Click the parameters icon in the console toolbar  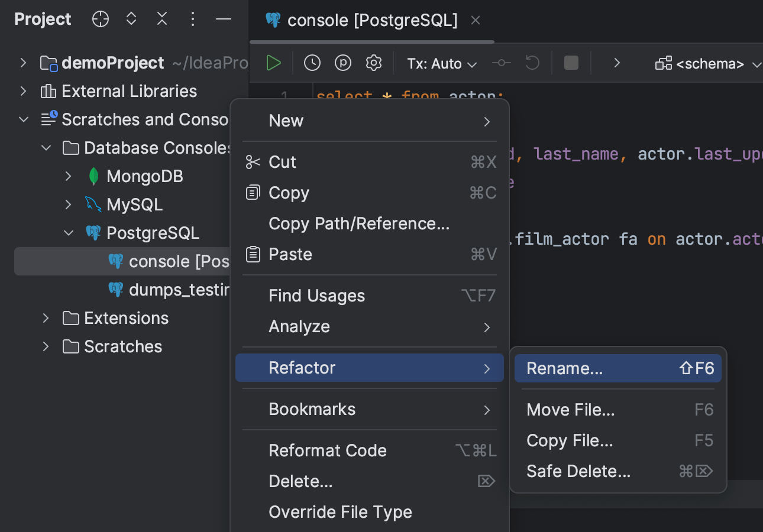point(342,63)
